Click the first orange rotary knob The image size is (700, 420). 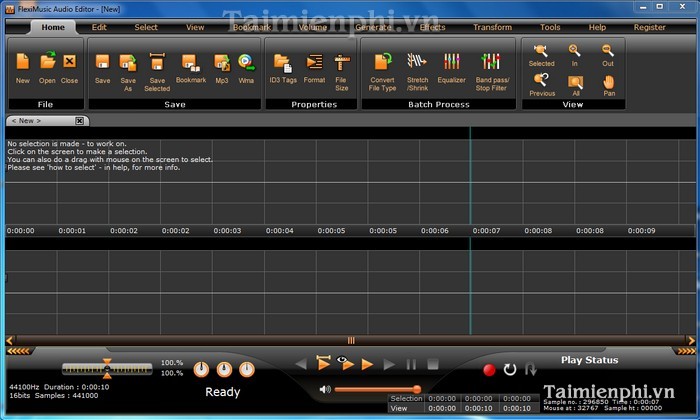(x=201, y=370)
